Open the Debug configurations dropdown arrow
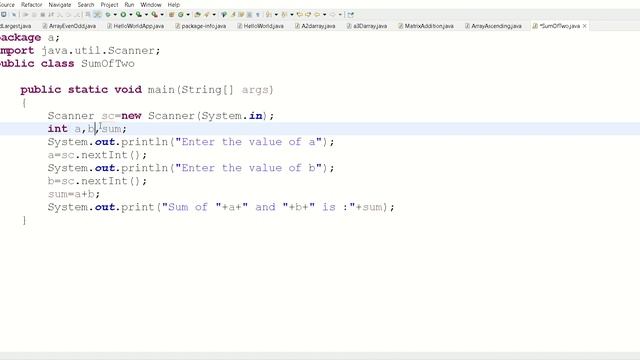 pyautogui.click(x=115, y=15)
